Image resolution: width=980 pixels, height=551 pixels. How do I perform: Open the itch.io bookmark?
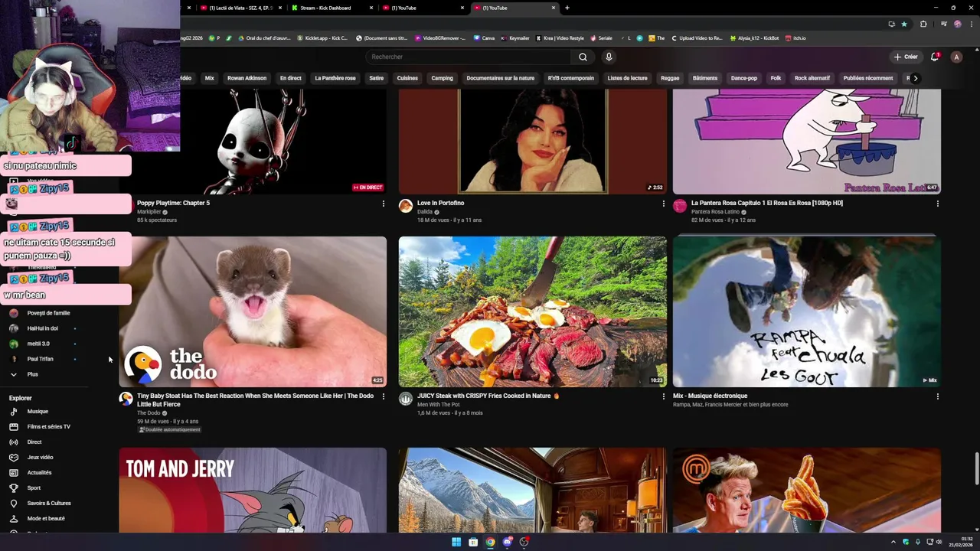pyautogui.click(x=795, y=37)
